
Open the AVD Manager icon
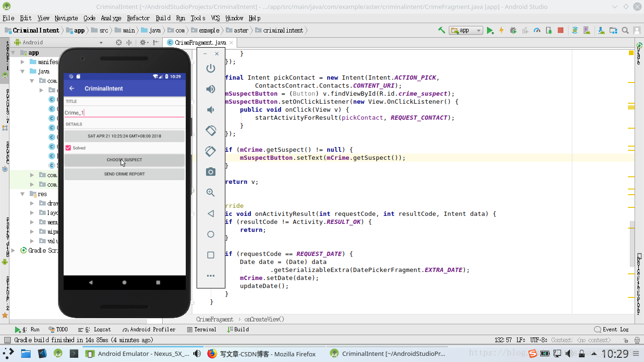pyautogui.click(x=587, y=30)
